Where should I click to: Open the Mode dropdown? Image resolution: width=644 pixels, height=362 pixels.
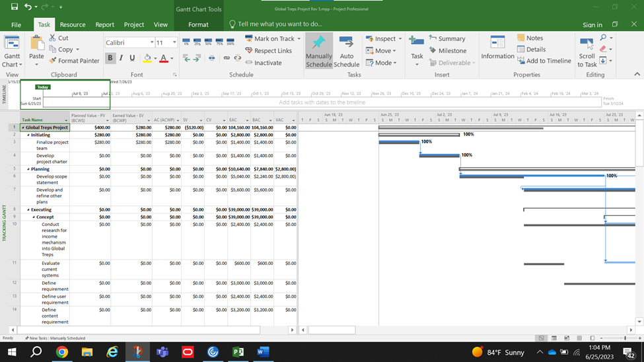pos(381,63)
